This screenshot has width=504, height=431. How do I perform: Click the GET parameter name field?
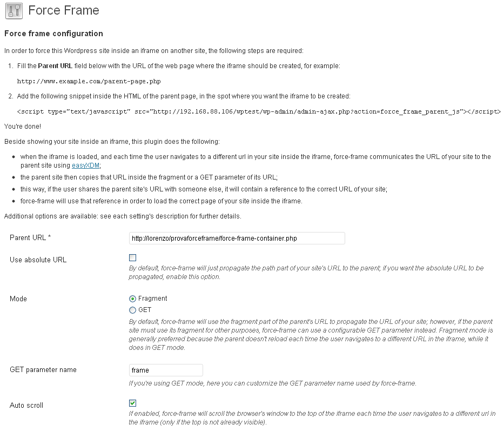coord(166,370)
